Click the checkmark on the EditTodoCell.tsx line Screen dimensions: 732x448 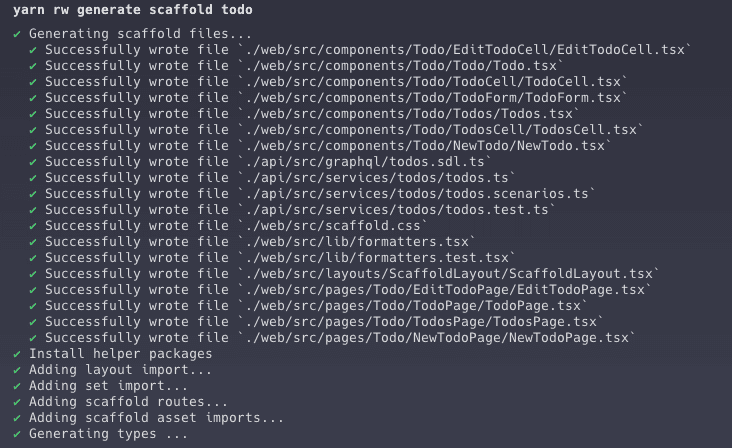(33, 50)
